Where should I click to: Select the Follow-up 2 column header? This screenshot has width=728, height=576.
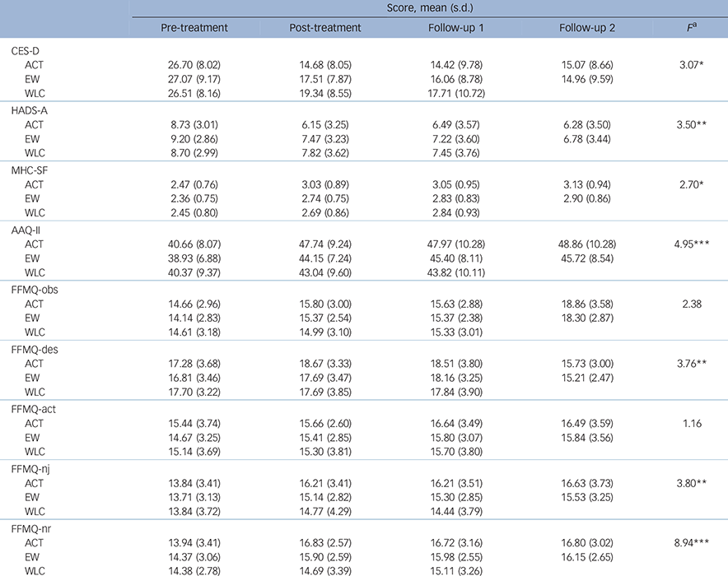[x=586, y=28]
